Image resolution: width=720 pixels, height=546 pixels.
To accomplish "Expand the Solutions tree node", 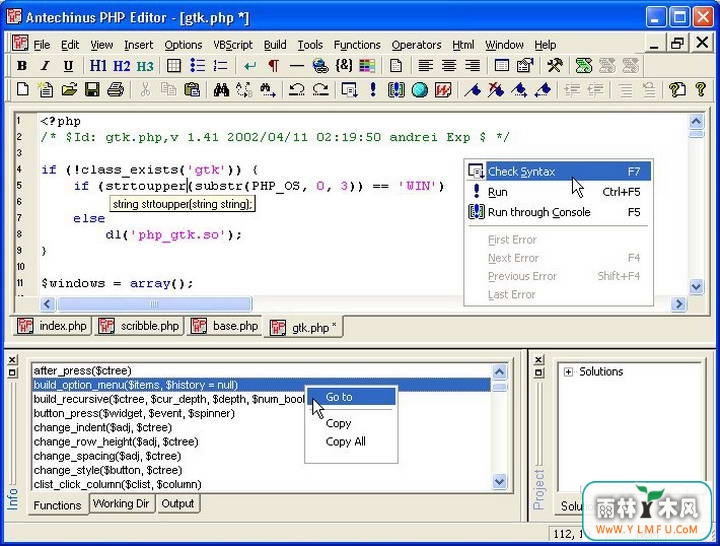I will 568,372.
